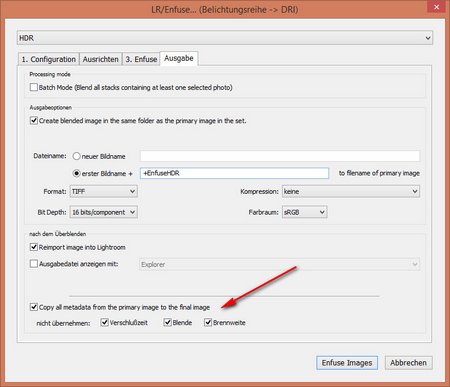Click the 'nicht übernehmen:' label
Viewport: 450px width, 387px height.
[x=63, y=323]
